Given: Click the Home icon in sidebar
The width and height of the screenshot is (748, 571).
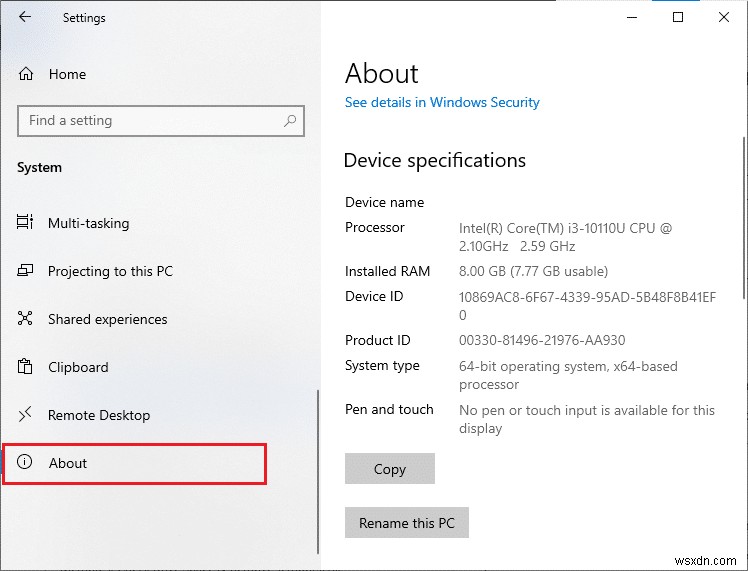Looking at the screenshot, I should (x=26, y=74).
